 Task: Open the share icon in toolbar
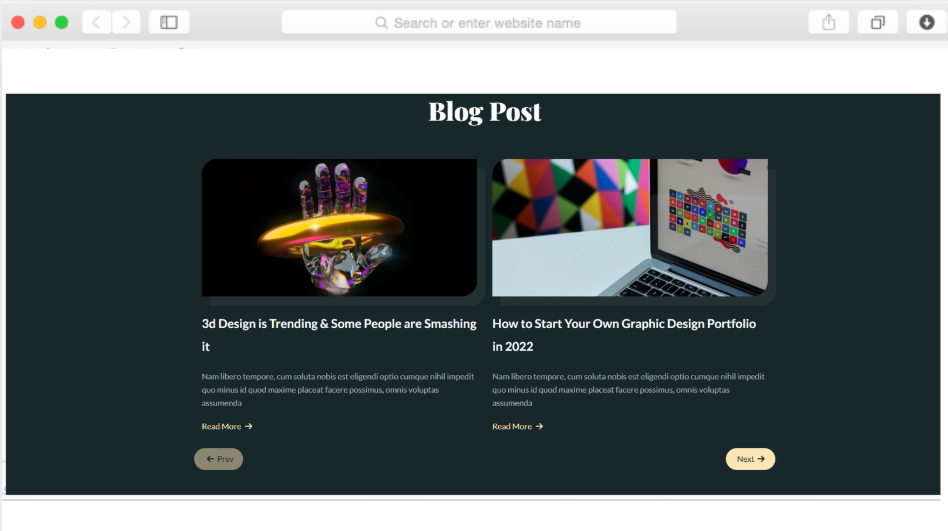(x=828, y=23)
